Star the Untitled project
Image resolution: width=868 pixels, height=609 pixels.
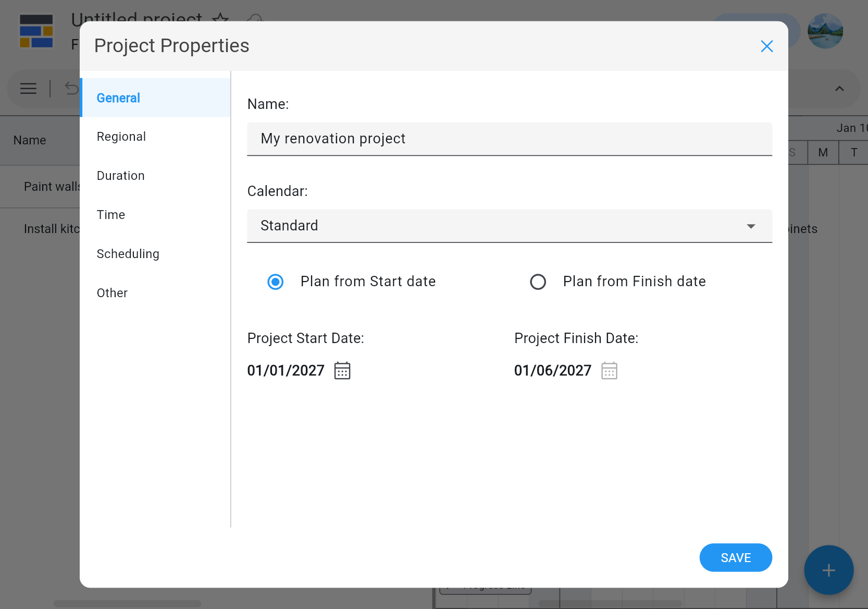220,20
